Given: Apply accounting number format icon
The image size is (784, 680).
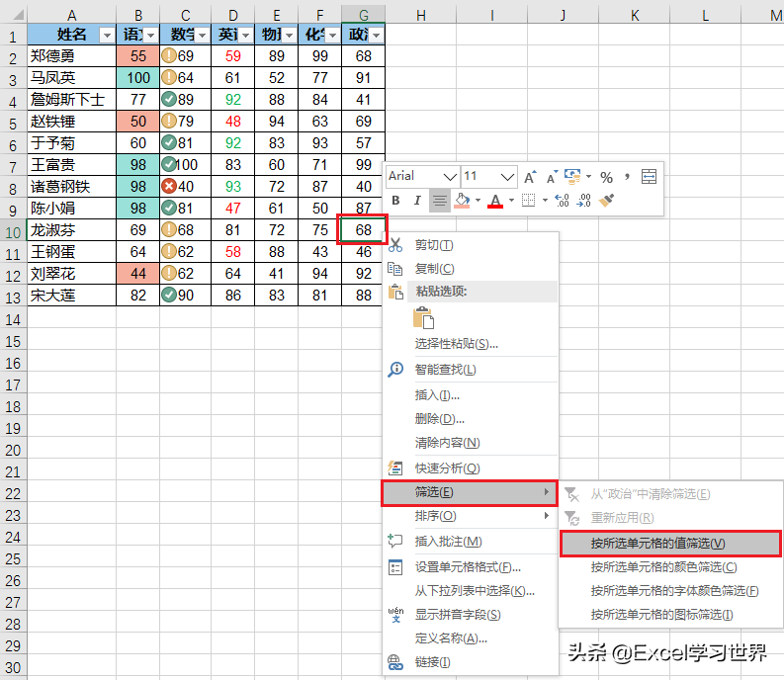Looking at the screenshot, I should click(572, 177).
